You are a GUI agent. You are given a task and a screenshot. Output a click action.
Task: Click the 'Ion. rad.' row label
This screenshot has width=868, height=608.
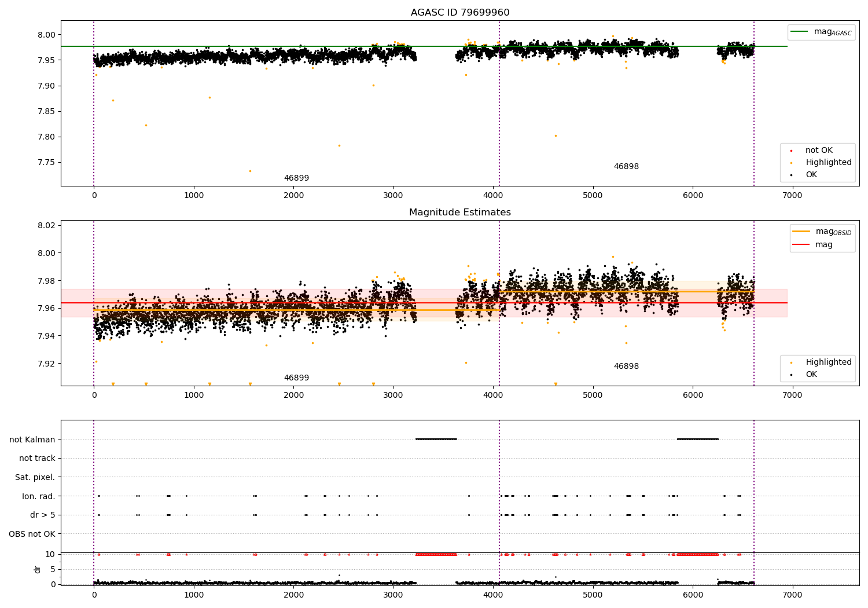(x=39, y=496)
